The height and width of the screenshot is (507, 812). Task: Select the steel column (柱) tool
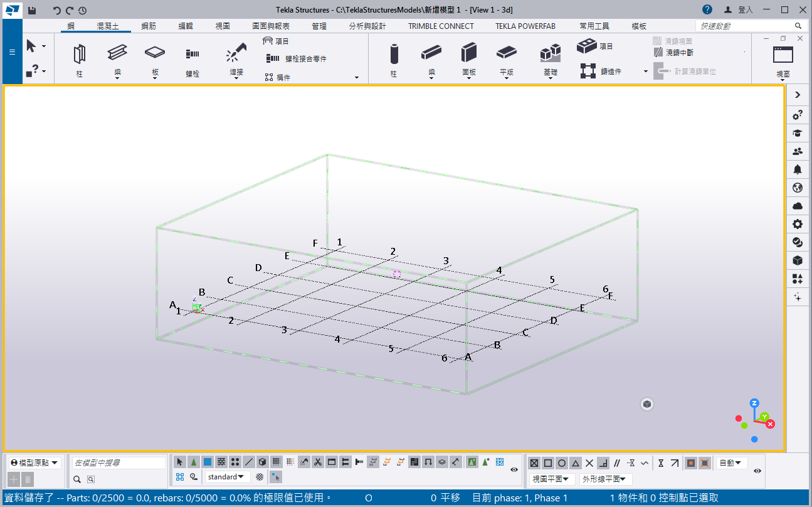point(79,55)
